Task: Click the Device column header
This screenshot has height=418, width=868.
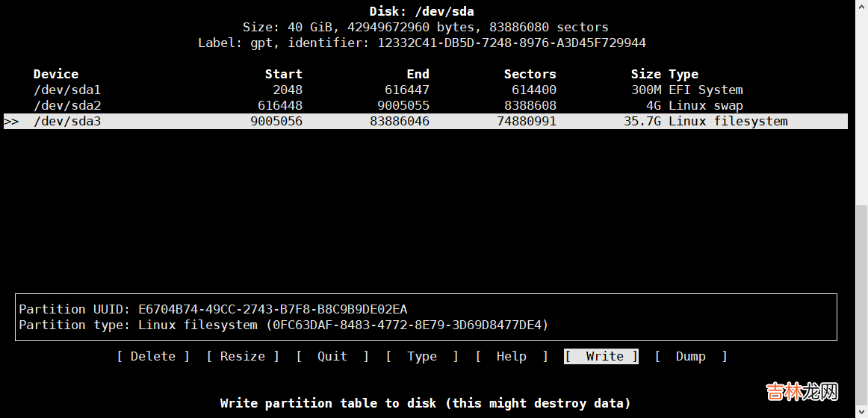Action: [56, 75]
